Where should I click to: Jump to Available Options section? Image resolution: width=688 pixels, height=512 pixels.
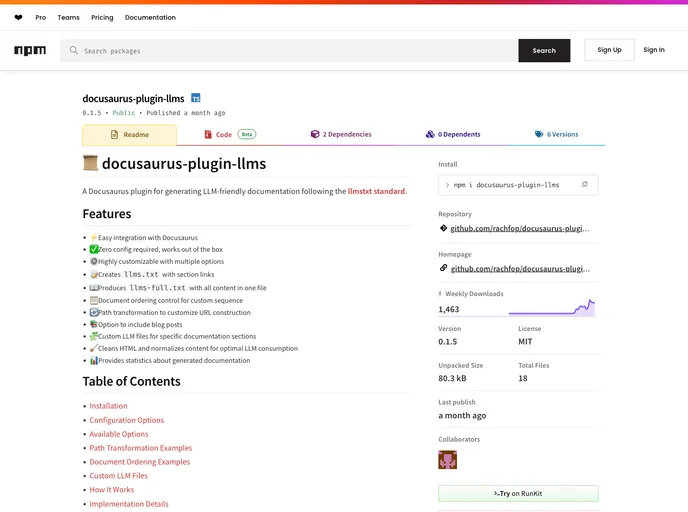(x=119, y=434)
